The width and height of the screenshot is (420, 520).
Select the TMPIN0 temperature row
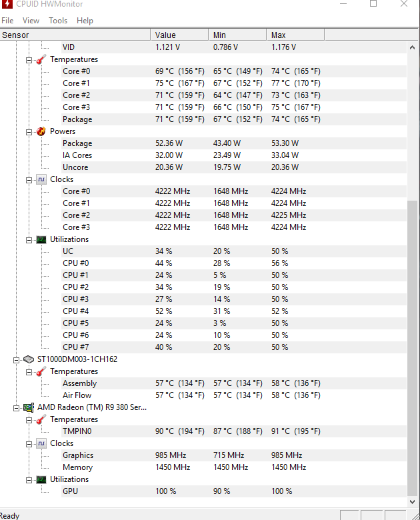coord(203,431)
